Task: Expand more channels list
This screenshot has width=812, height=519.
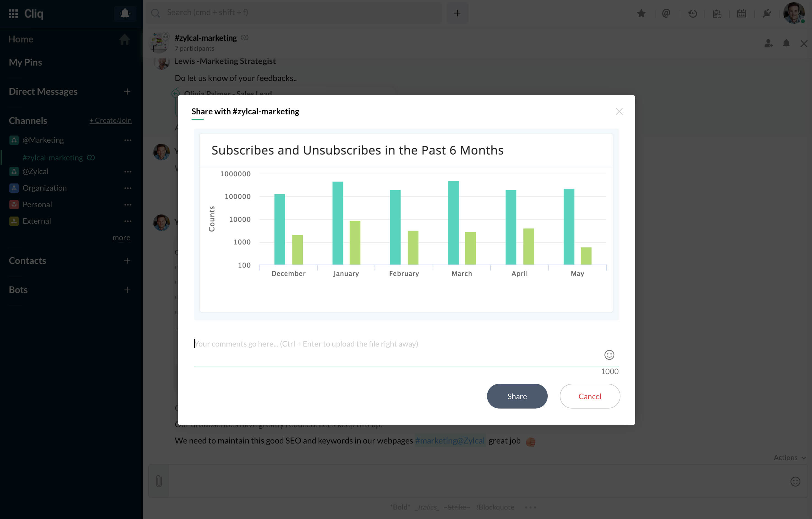Action: pos(121,237)
